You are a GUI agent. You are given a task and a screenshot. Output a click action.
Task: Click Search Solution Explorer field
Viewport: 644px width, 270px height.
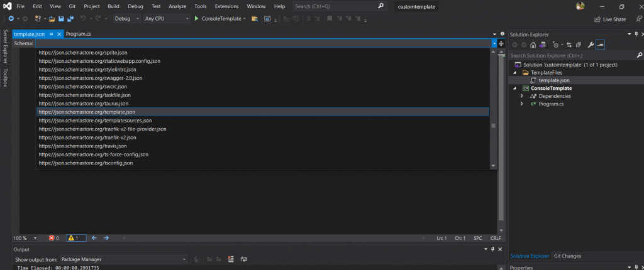tap(572, 55)
